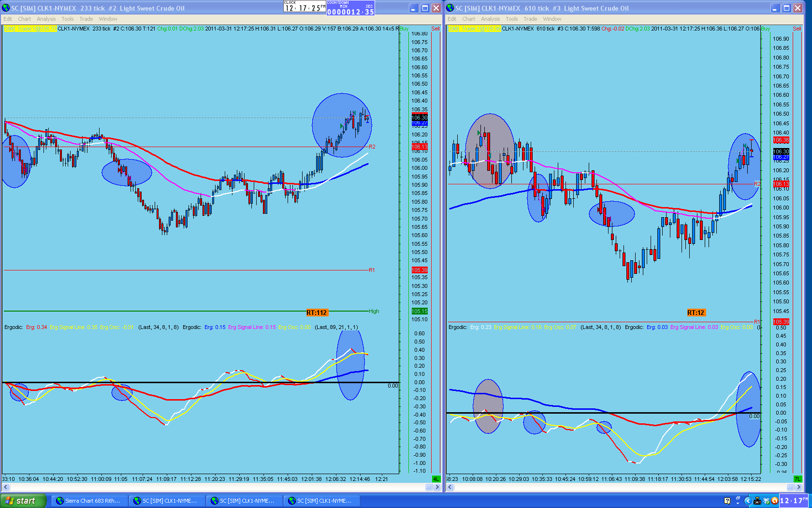Click right scroll arrow of 610 tick chart
Screen dimensions: 812x508
pos(798,487)
